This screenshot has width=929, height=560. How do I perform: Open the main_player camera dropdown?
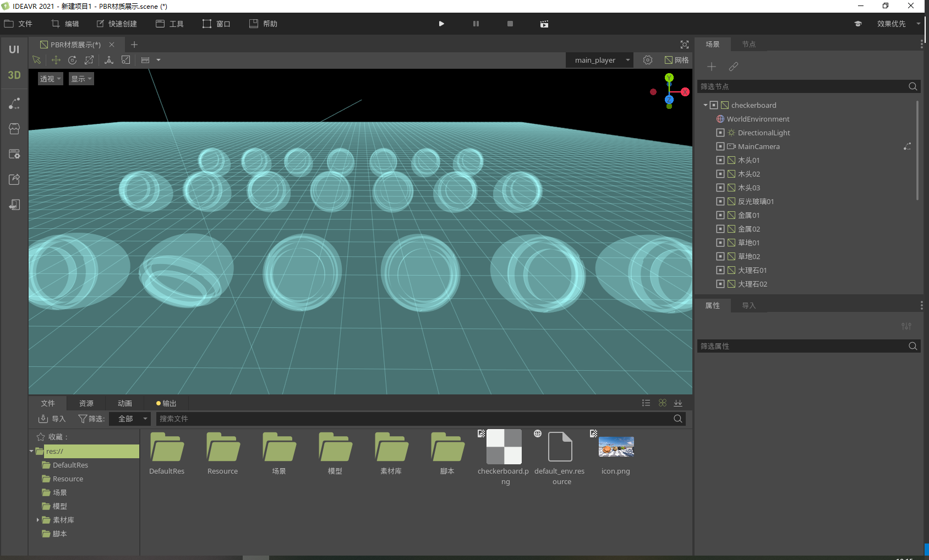point(599,60)
